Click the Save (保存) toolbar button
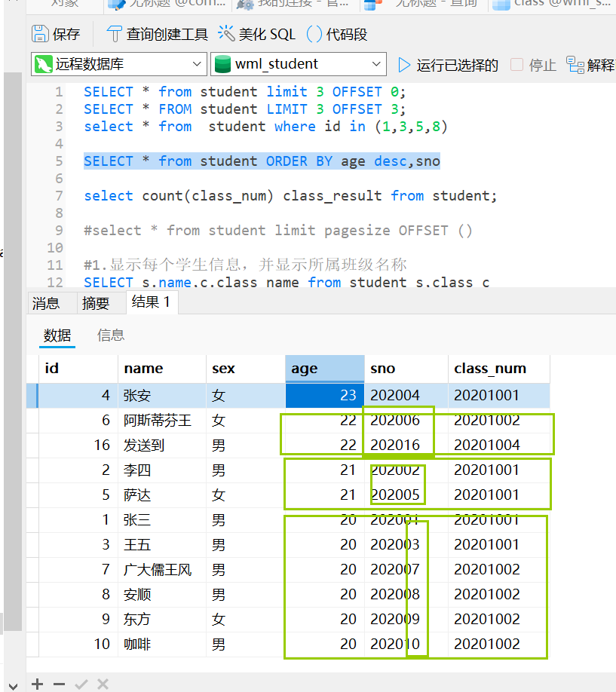The height and width of the screenshot is (692, 616). (56, 34)
